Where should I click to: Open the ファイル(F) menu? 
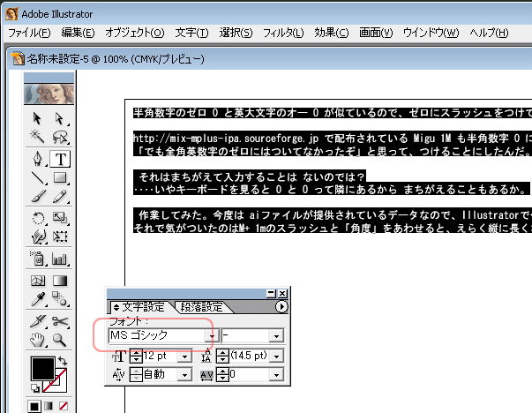(29, 33)
